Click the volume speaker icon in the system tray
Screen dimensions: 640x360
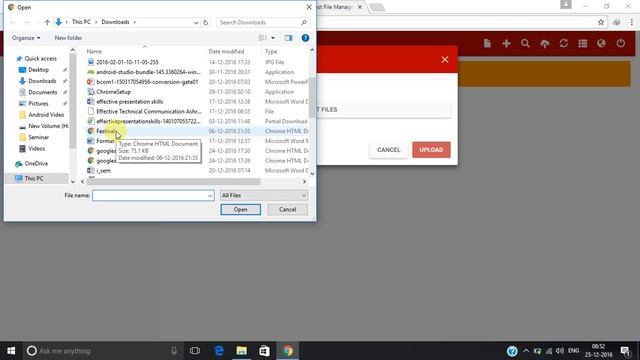tap(560, 351)
